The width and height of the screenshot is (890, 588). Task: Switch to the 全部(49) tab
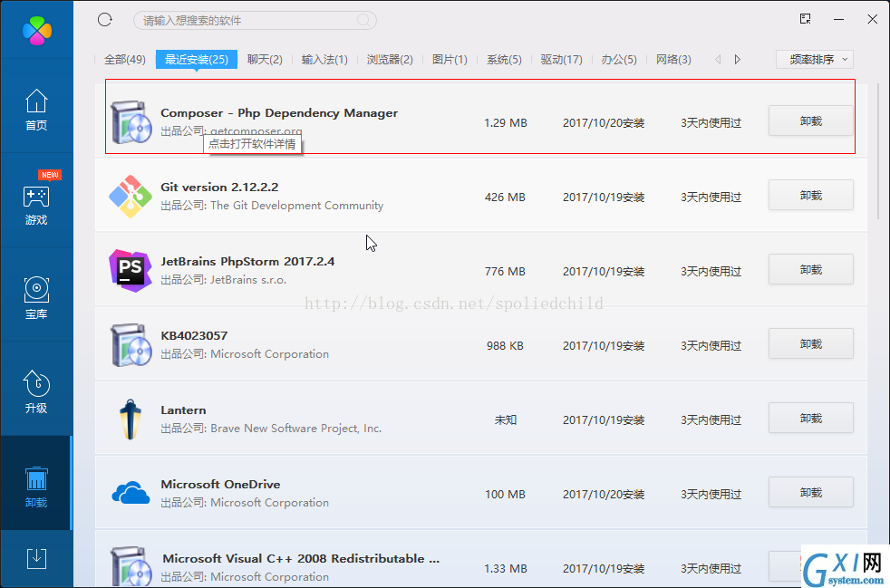(125, 60)
